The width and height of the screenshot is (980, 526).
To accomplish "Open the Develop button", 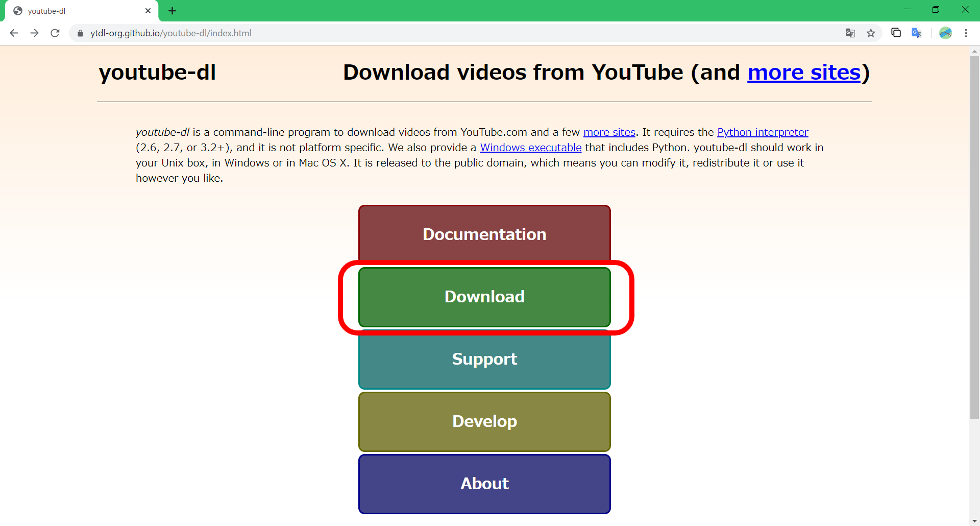I will pyautogui.click(x=484, y=421).
